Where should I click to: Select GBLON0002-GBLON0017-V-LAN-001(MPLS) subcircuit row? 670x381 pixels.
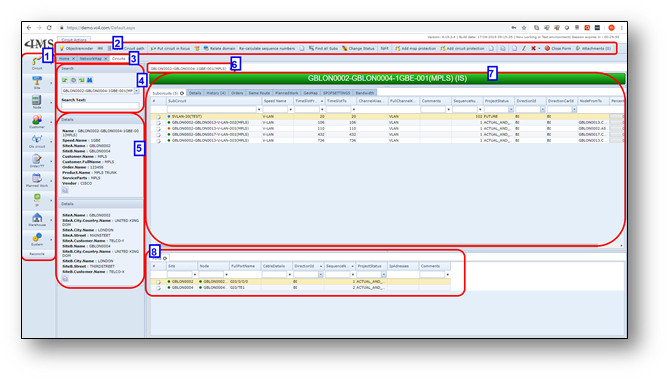[387, 134]
